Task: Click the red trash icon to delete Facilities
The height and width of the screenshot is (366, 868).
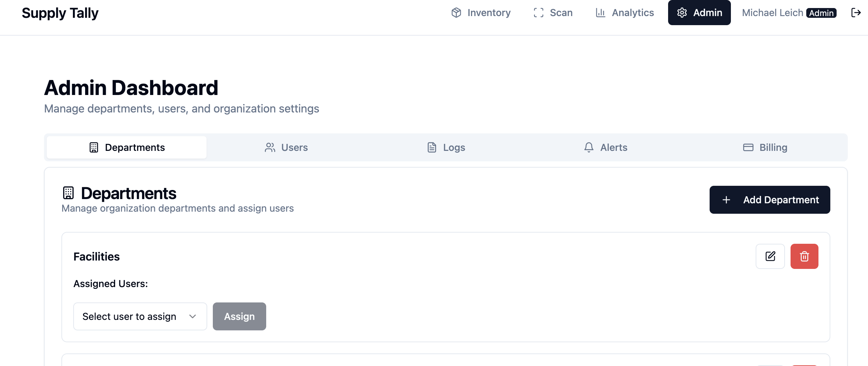Action: (x=804, y=256)
